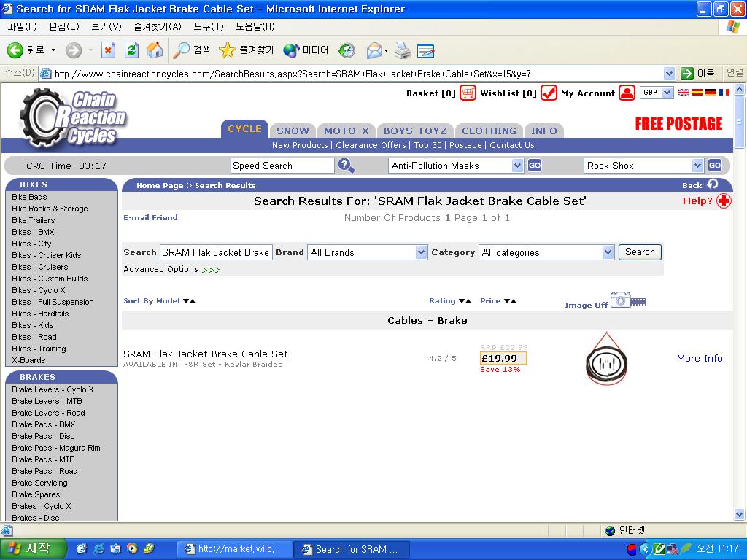
Task: Stop page loading with red X icon
Action: point(108,50)
